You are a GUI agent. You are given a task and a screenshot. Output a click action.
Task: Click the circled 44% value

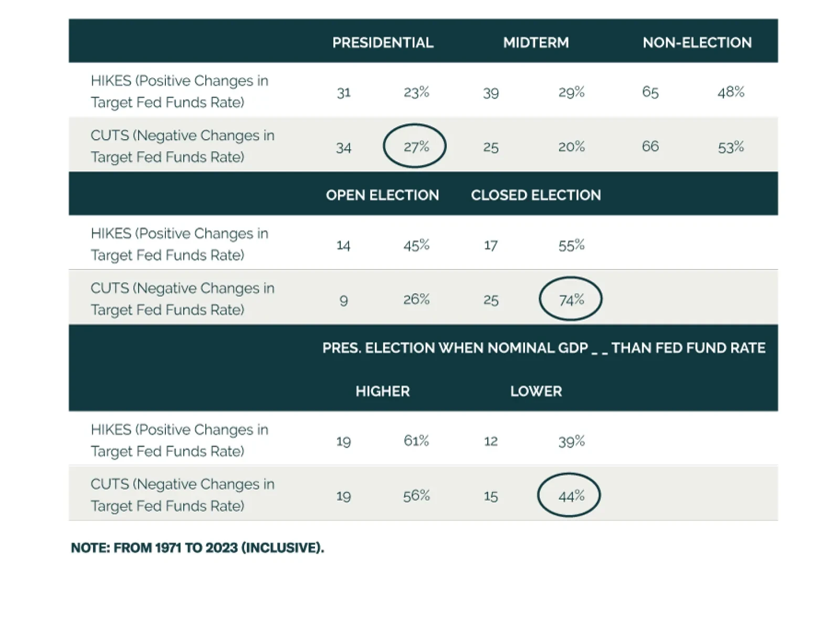pyautogui.click(x=571, y=495)
